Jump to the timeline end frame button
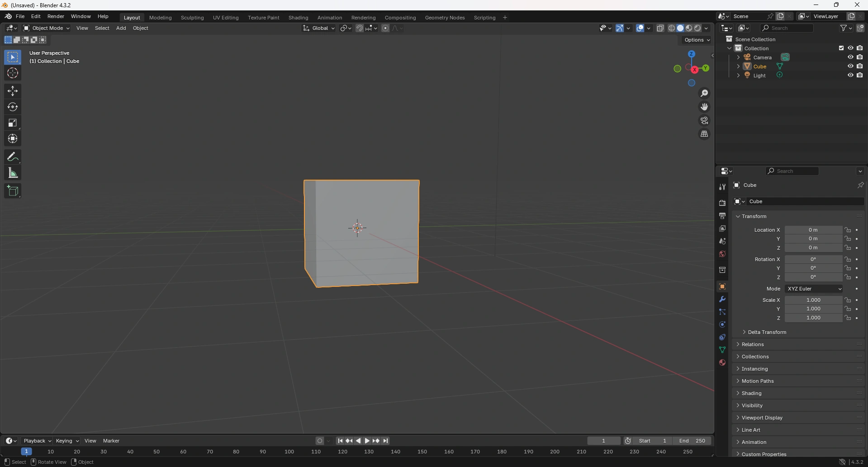 [386, 441]
